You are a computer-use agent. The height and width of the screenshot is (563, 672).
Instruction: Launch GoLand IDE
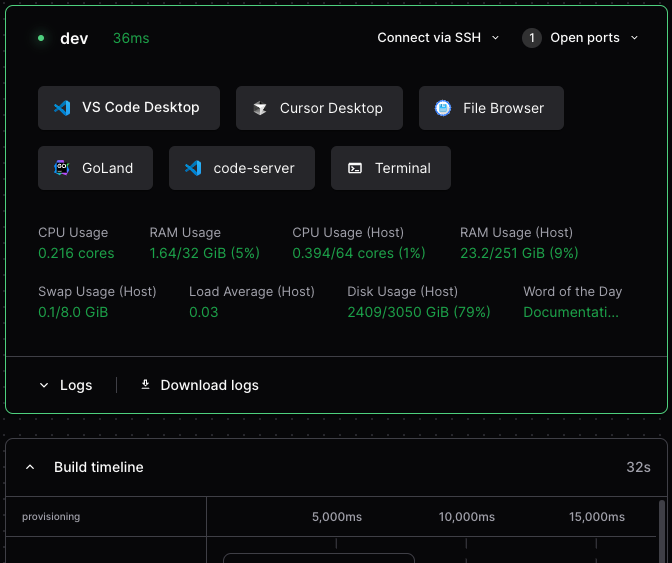(95, 168)
